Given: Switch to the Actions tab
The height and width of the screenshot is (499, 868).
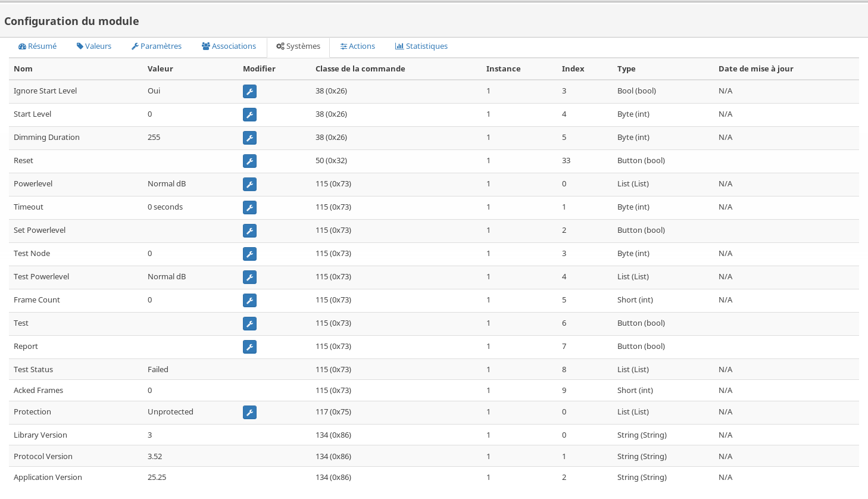Looking at the screenshot, I should (358, 46).
